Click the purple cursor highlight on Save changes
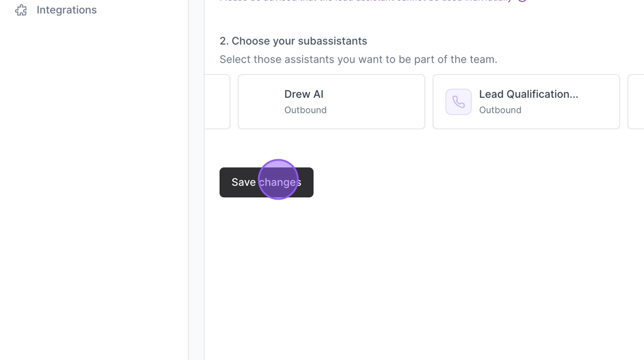Screen dimensions: 644x360 pyautogui.click(x=278, y=179)
